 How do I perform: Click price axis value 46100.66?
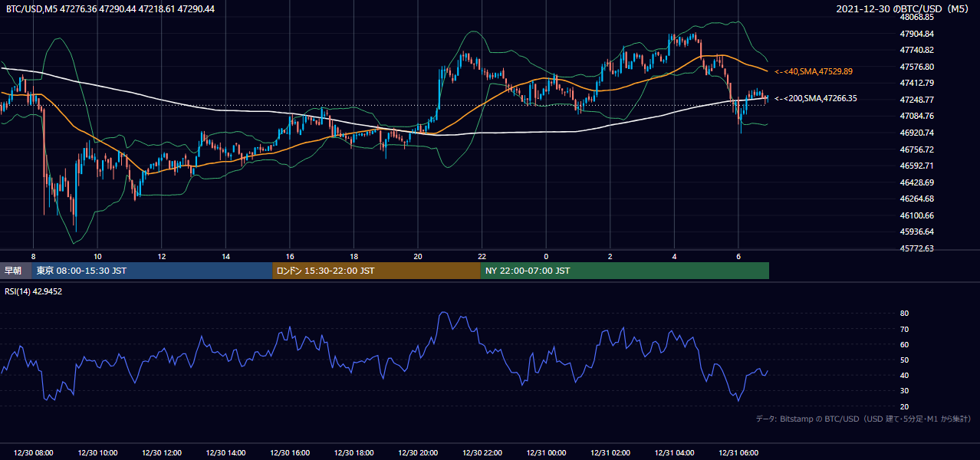pyautogui.click(x=917, y=215)
